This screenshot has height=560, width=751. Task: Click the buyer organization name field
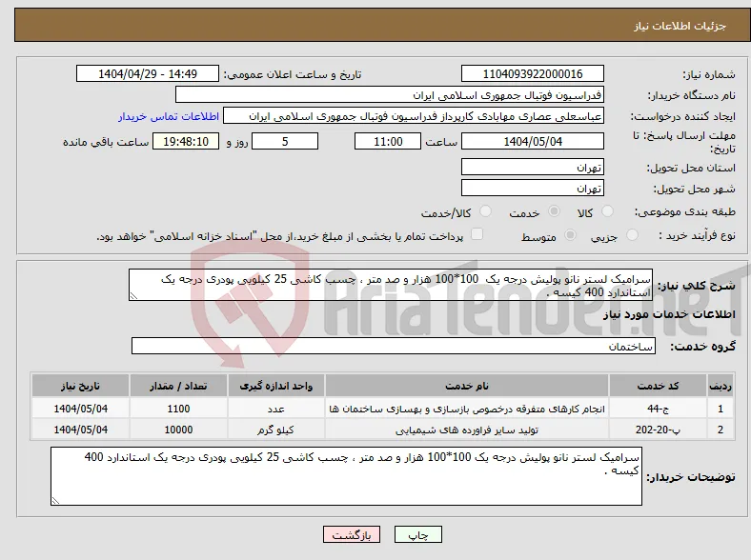[390, 95]
